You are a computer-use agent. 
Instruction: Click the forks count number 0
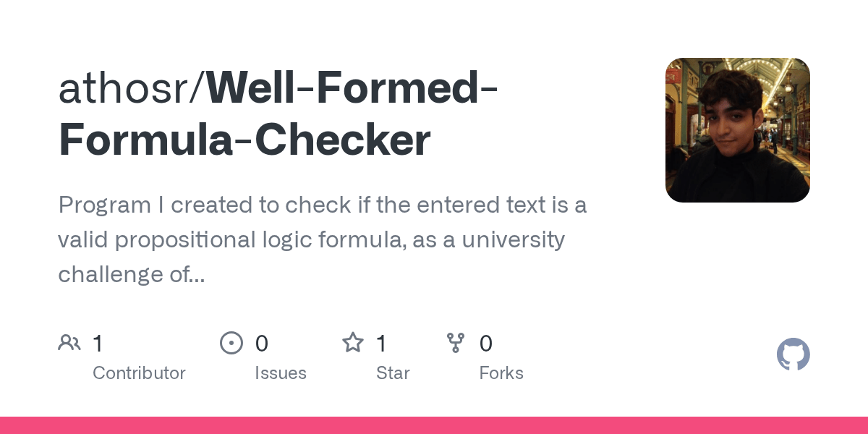486,344
